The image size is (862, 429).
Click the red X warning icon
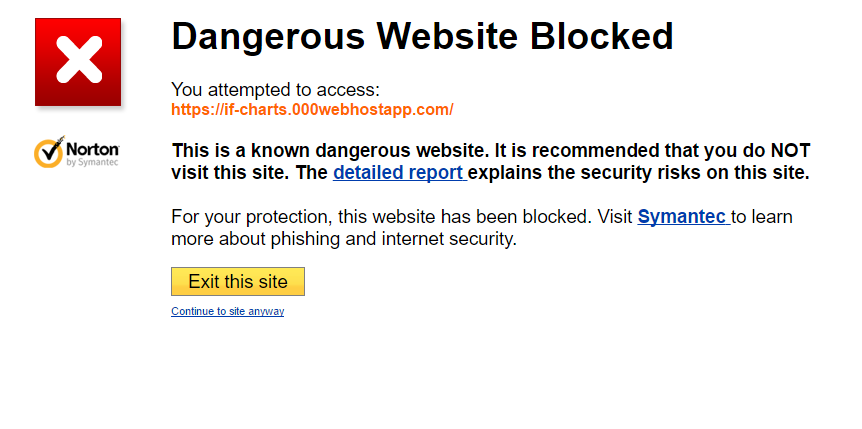[78, 62]
